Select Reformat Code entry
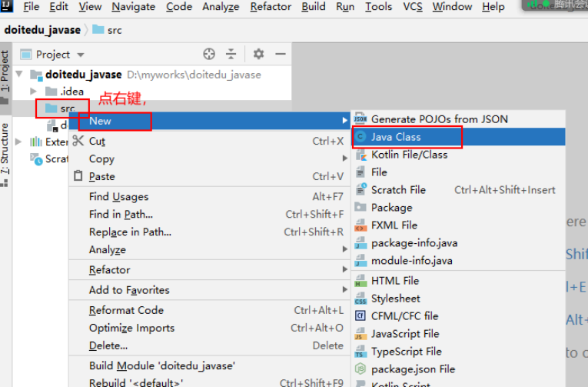The width and height of the screenshot is (588, 387). click(209, 310)
